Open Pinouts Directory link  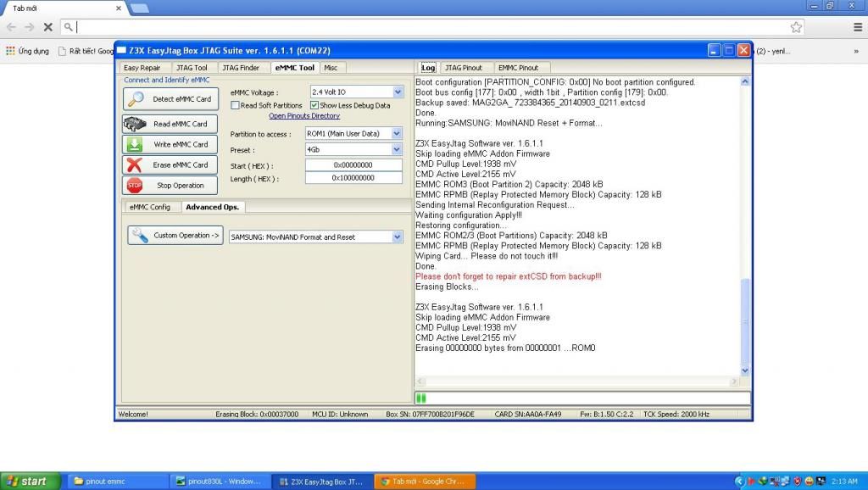(304, 115)
